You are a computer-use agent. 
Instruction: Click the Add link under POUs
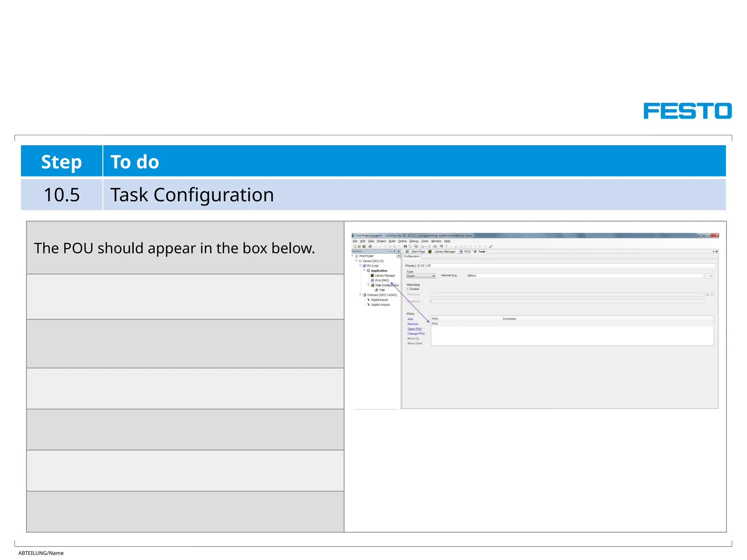[x=410, y=319]
